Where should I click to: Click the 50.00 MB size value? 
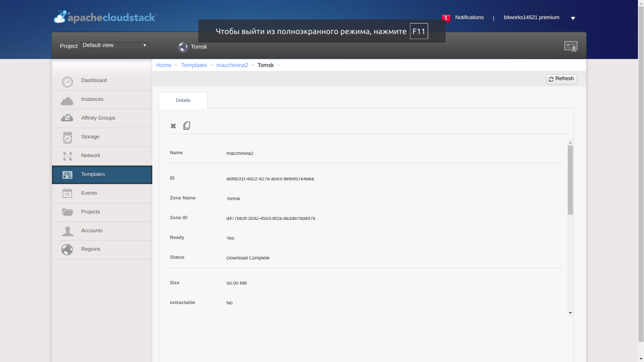pos(236,283)
